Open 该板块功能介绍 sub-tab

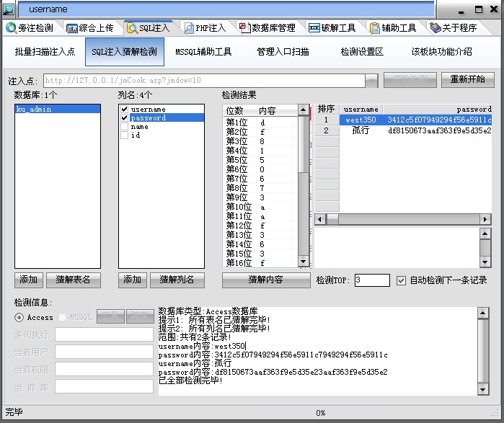442,52
